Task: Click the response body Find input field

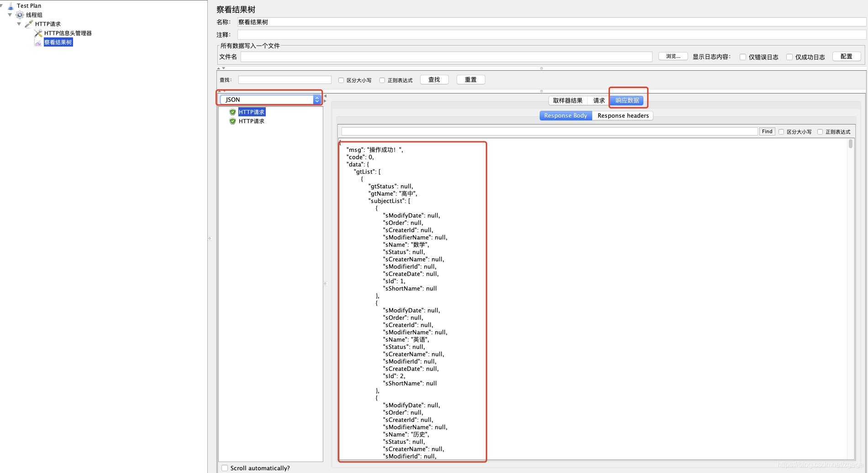Action: point(549,131)
